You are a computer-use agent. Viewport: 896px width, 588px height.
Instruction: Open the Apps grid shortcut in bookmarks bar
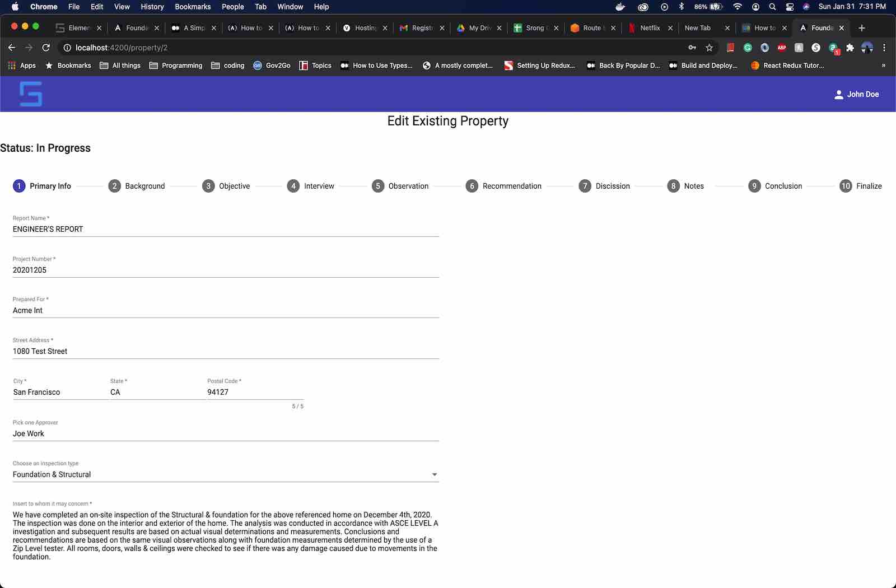(x=22, y=66)
